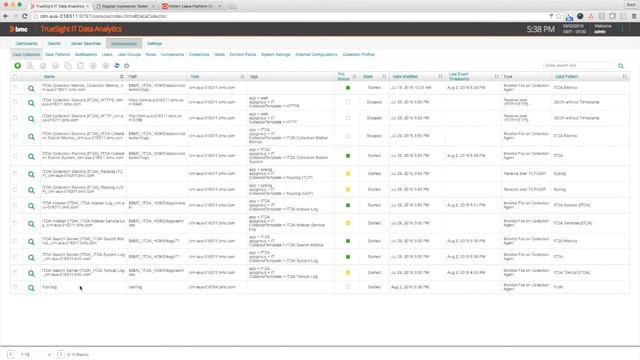Check the ITDA System Log row checkbox
Screen dimensions: 640x360
click(x=15, y=257)
